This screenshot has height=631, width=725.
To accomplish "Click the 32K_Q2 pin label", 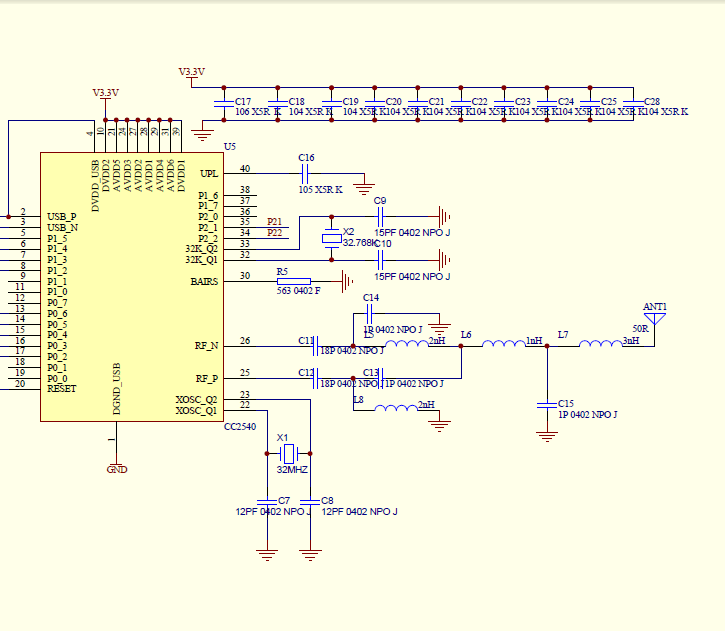I will [x=201, y=249].
